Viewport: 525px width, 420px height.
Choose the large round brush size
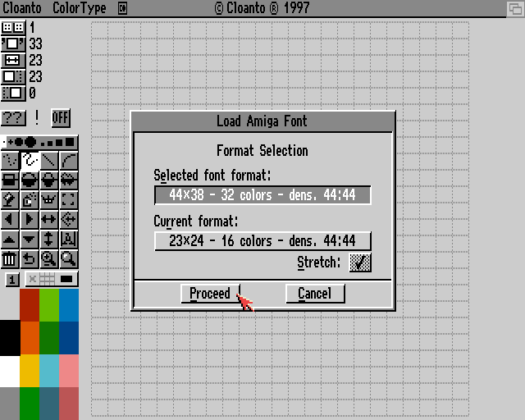(x=30, y=142)
